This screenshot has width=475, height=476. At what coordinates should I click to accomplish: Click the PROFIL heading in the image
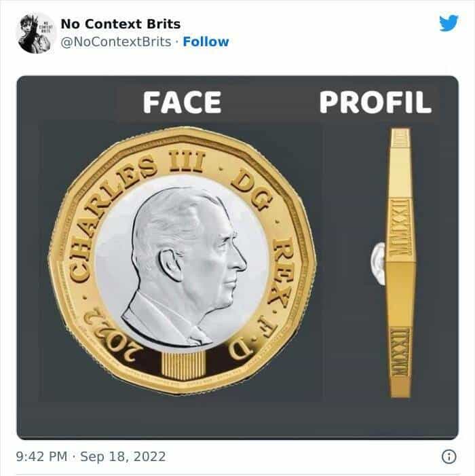coord(375,103)
